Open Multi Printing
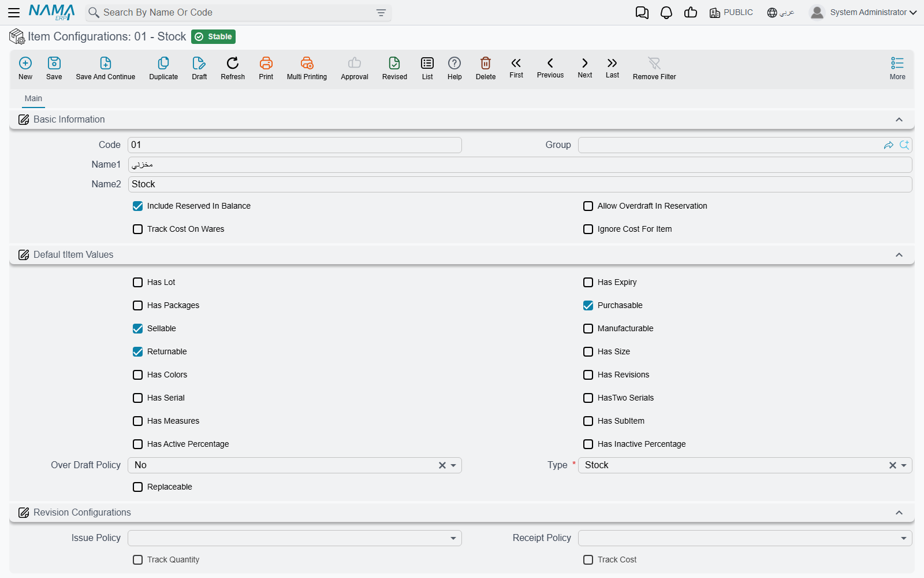Viewport: 924px width, 578px height. pyautogui.click(x=307, y=68)
